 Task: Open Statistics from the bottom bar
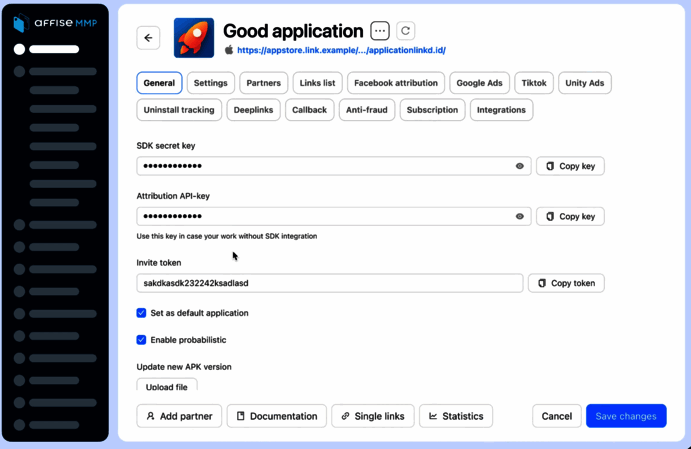(455, 416)
